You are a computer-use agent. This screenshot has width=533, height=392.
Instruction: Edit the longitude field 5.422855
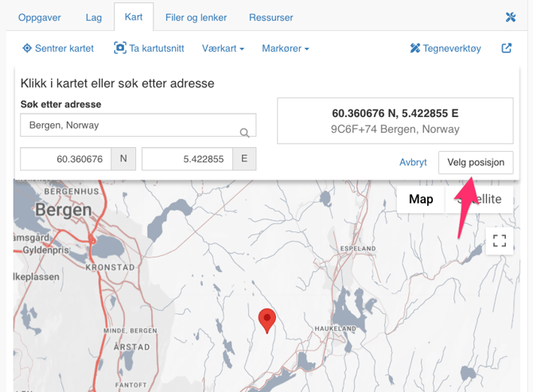pyautogui.click(x=187, y=159)
